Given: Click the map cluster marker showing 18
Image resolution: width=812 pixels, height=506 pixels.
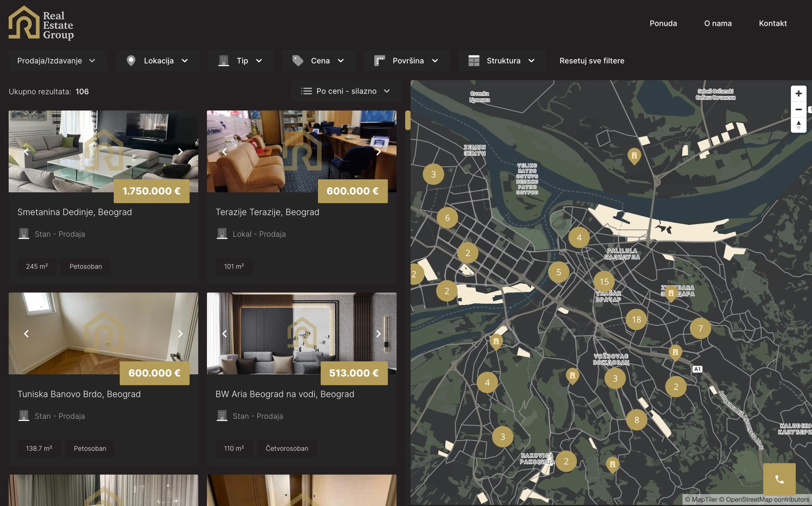Looking at the screenshot, I should 636,320.
